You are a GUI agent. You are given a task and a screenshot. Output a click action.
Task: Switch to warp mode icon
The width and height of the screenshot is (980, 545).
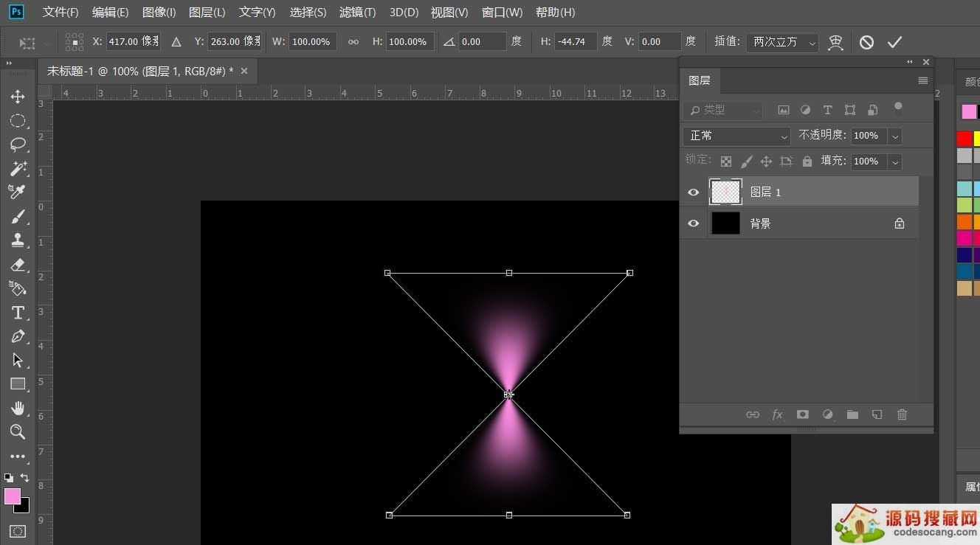pos(835,42)
